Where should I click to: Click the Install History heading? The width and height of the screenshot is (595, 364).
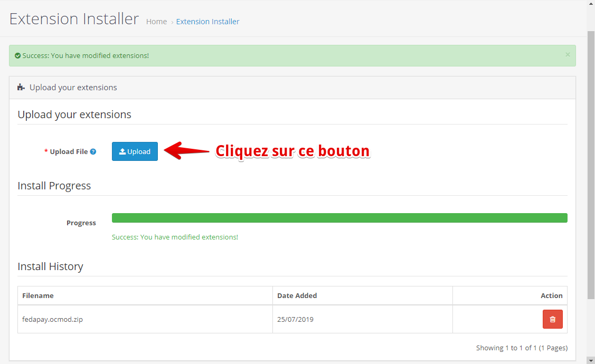[50, 266]
